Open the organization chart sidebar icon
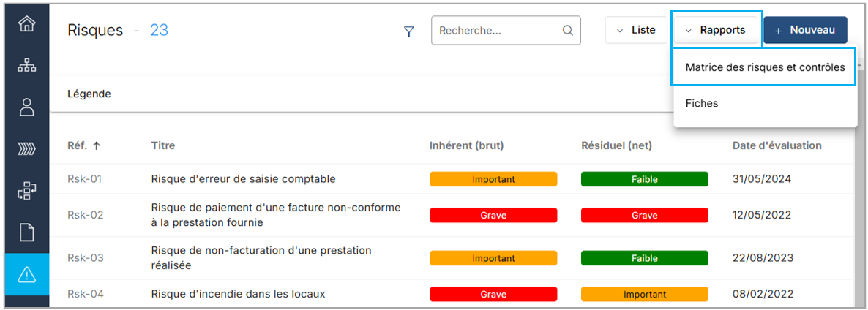Screen dimensions: 868x310 [x=26, y=66]
